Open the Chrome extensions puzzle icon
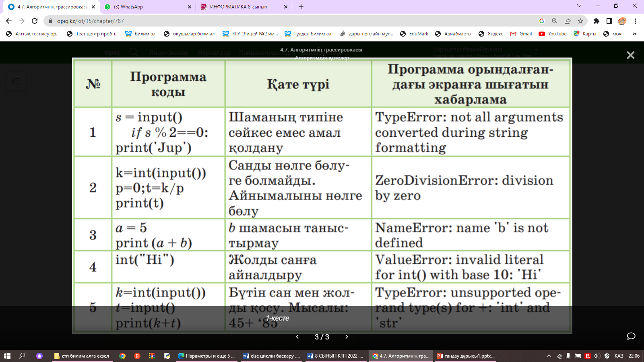644x362 pixels. click(x=597, y=21)
